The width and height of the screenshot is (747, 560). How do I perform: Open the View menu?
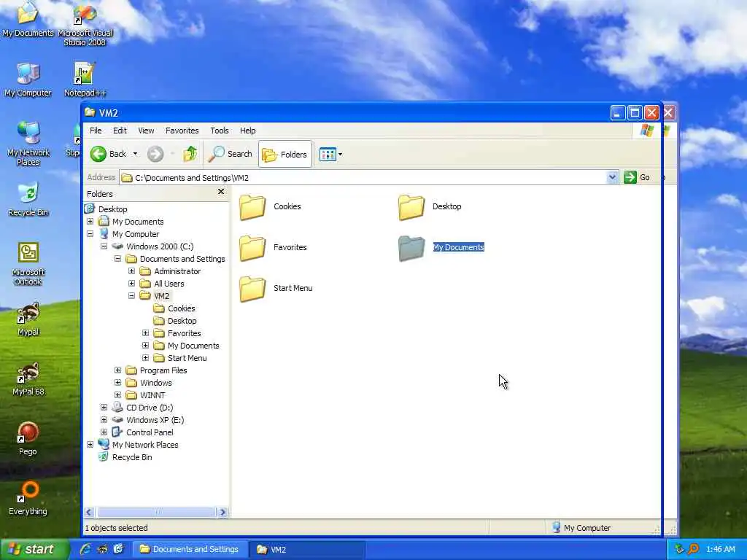(x=146, y=131)
